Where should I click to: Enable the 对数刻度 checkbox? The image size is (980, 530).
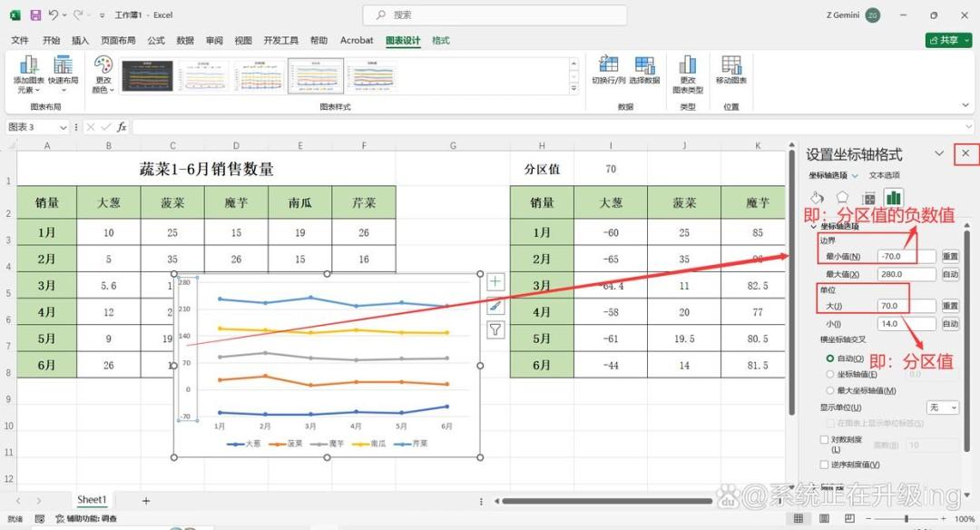[824, 440]
